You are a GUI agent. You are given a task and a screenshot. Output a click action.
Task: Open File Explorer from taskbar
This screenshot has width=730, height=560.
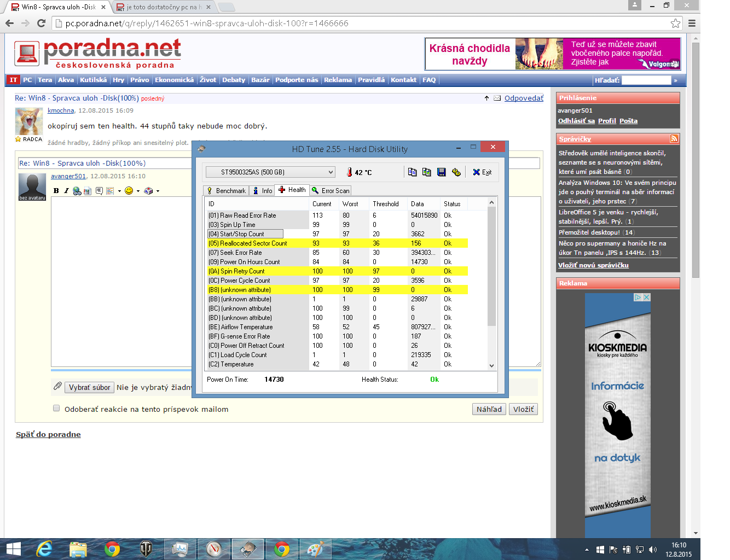pos(78,549)
